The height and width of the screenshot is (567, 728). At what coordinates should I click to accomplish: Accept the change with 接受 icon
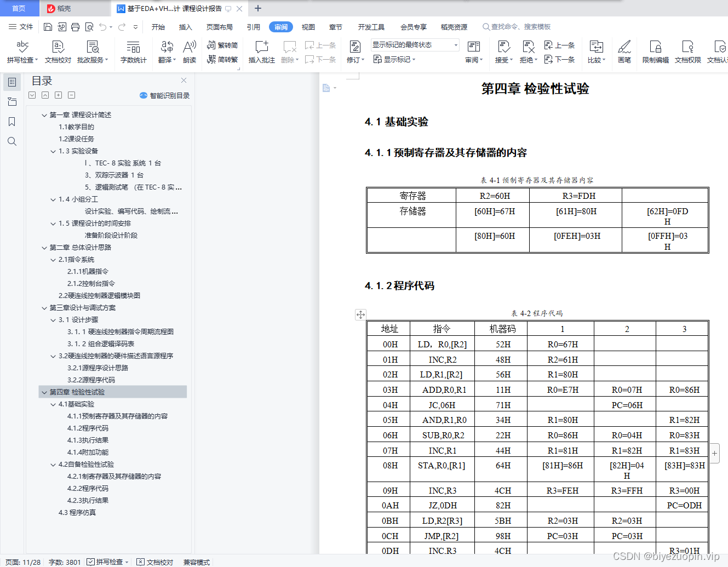tap(504, 51)
